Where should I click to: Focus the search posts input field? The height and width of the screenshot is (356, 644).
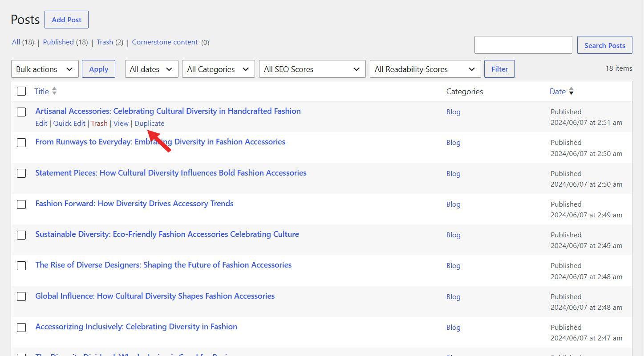[523, 45]
